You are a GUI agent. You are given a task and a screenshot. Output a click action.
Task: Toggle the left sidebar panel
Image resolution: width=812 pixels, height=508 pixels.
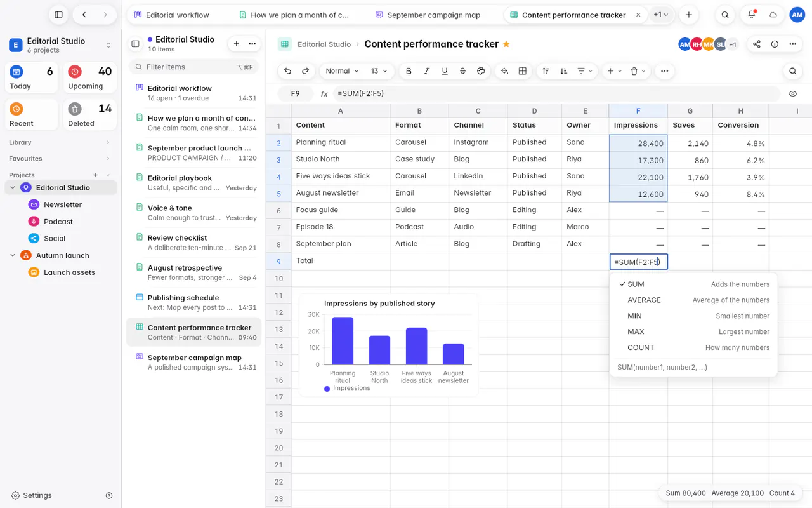58,15
